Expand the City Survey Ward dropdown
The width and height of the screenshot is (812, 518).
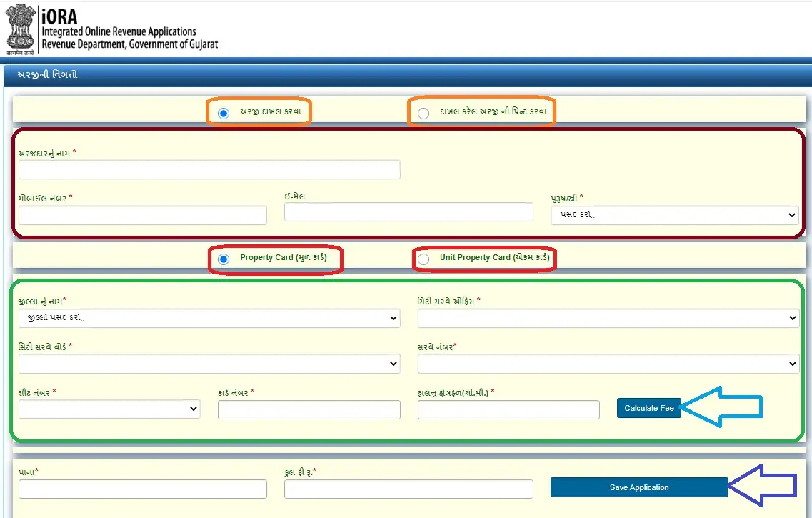pyautogui.click(x=209, y=364)
